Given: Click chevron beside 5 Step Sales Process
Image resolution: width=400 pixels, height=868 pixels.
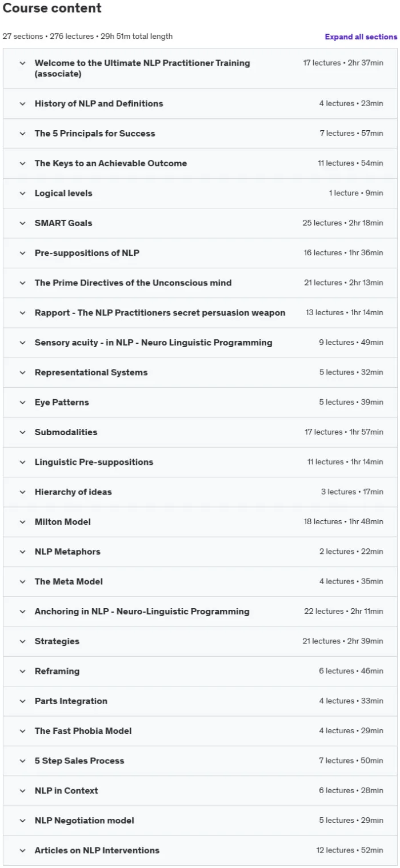Looking at the screenshot, I should (x=23, y=761).
